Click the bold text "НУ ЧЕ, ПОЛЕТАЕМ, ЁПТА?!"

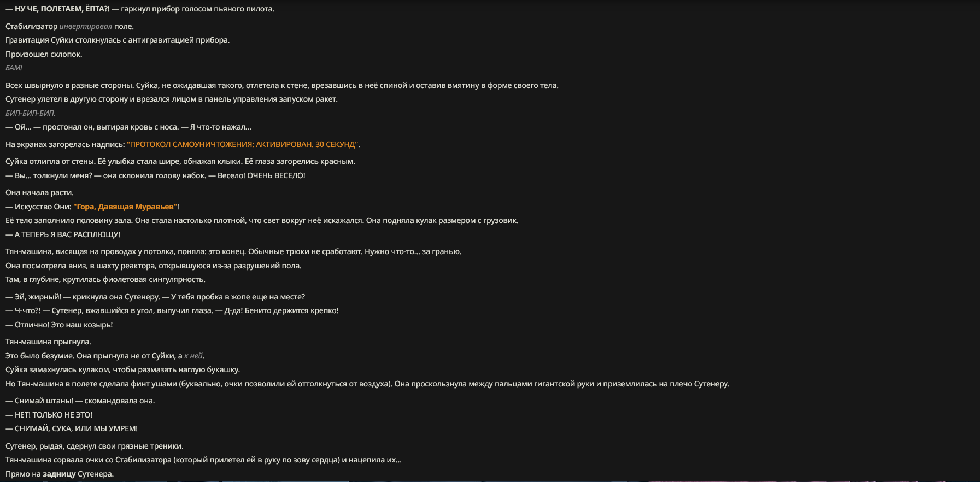point(62,9)
